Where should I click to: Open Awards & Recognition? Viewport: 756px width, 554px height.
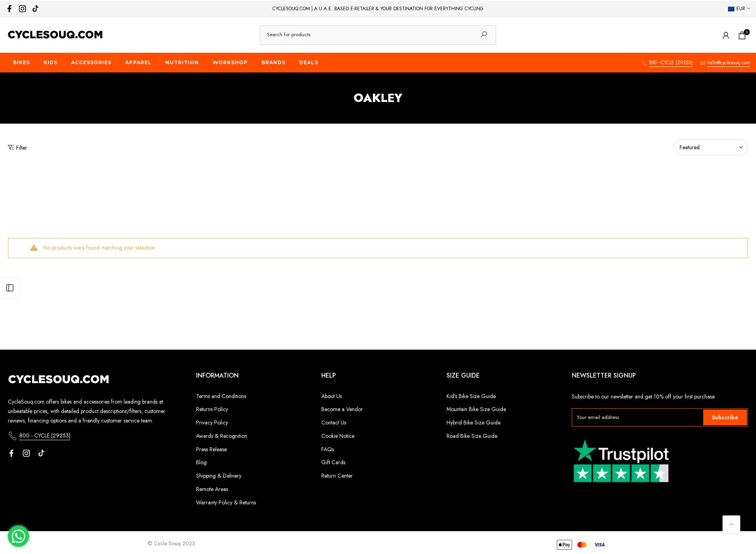tap(222, 436)
